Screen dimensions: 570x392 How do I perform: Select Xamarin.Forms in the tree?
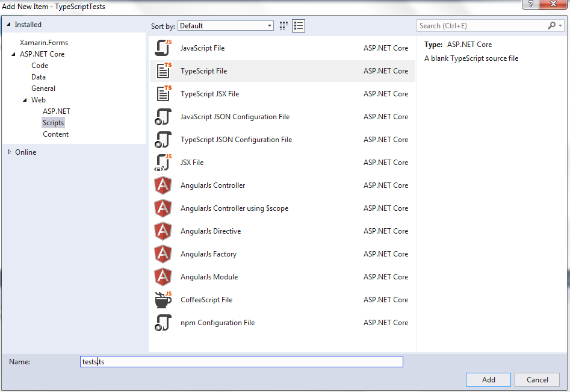click(x=44, y=43)
